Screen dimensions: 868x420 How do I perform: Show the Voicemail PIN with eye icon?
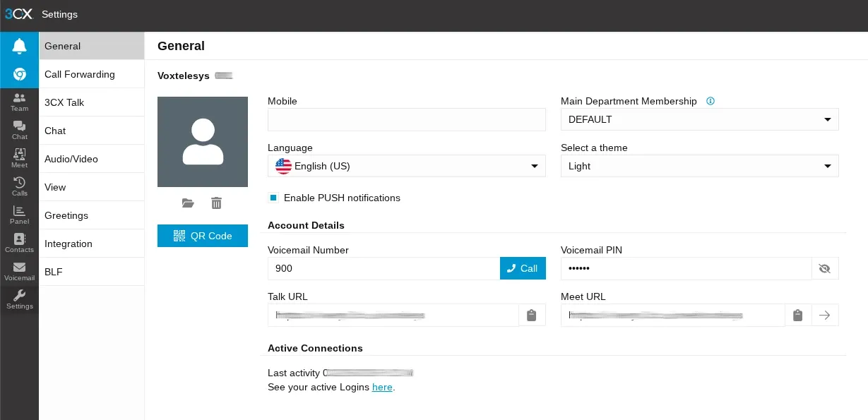click(825, 269)
